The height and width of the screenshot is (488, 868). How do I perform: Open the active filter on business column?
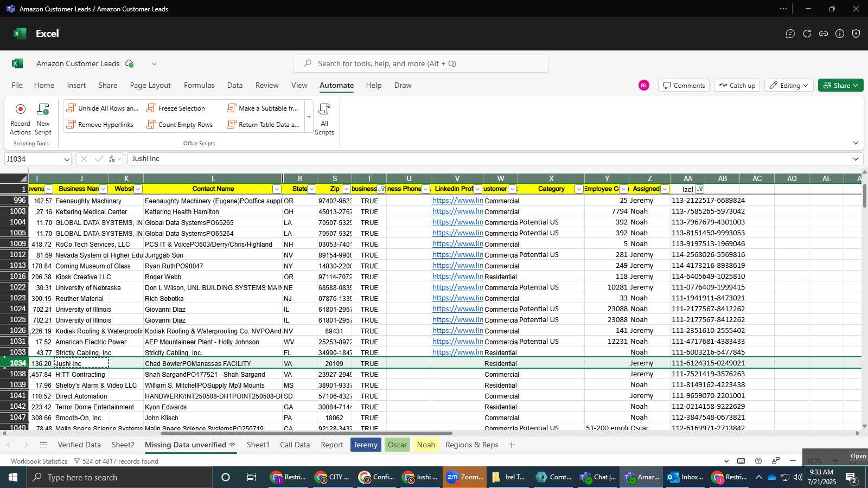(x=381, y=189)
